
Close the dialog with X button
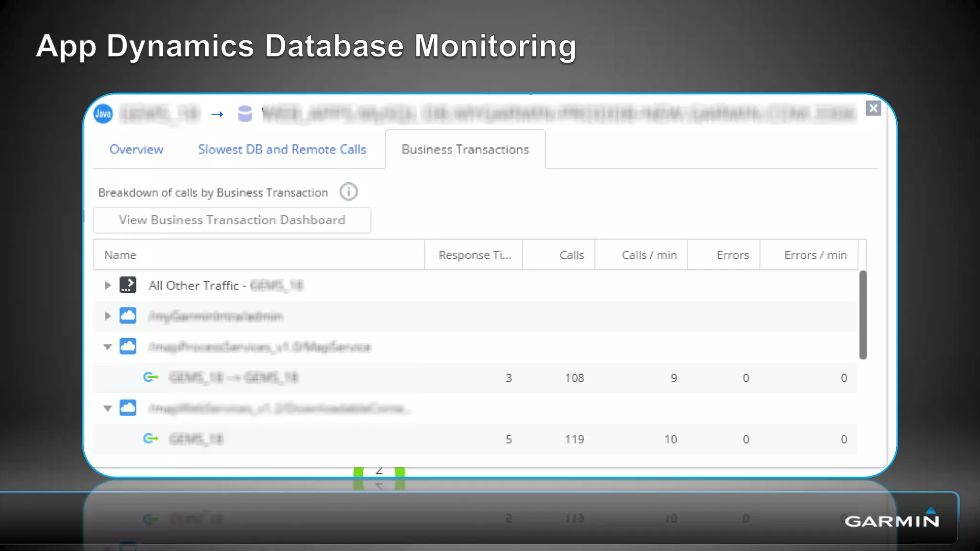pos(873,108)
